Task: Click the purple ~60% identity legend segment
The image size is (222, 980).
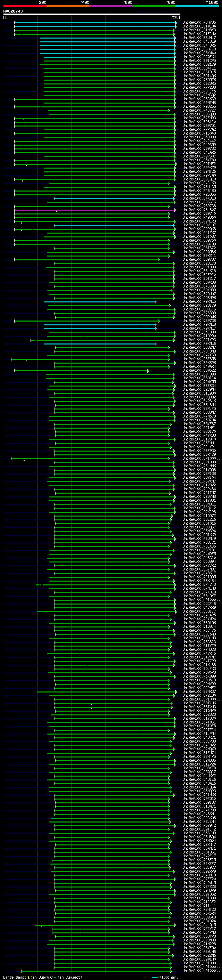Action: coord(111,6)
